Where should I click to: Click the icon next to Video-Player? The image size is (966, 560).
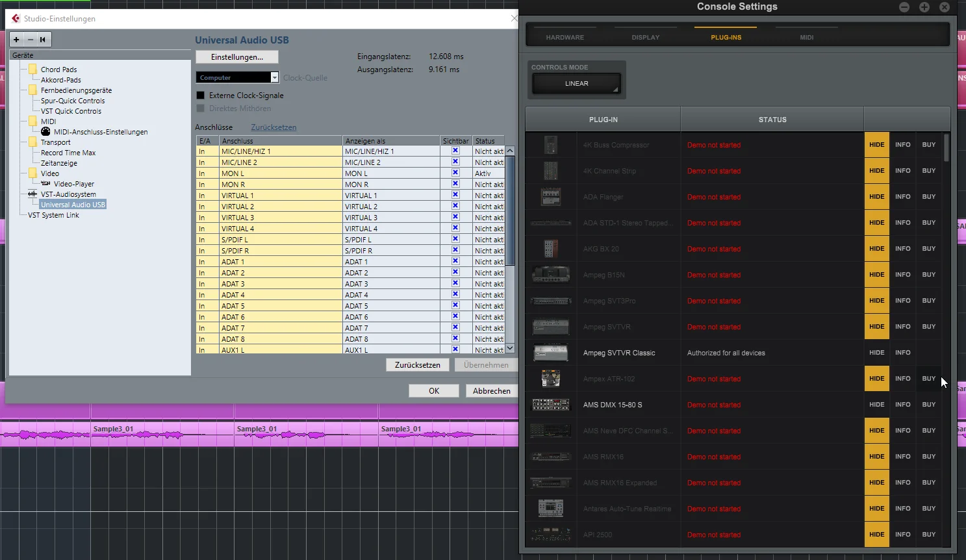pos(45,183)
